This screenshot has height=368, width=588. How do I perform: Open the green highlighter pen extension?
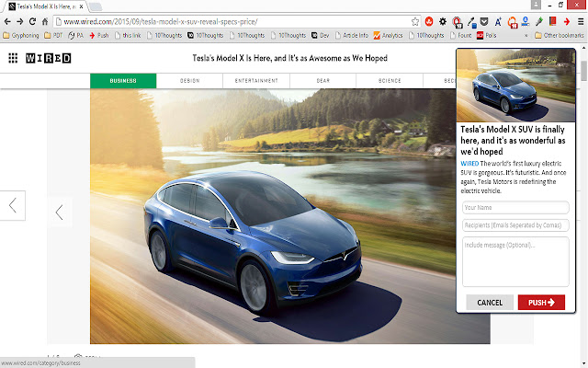pyautogui.click(x=539, y=22)
